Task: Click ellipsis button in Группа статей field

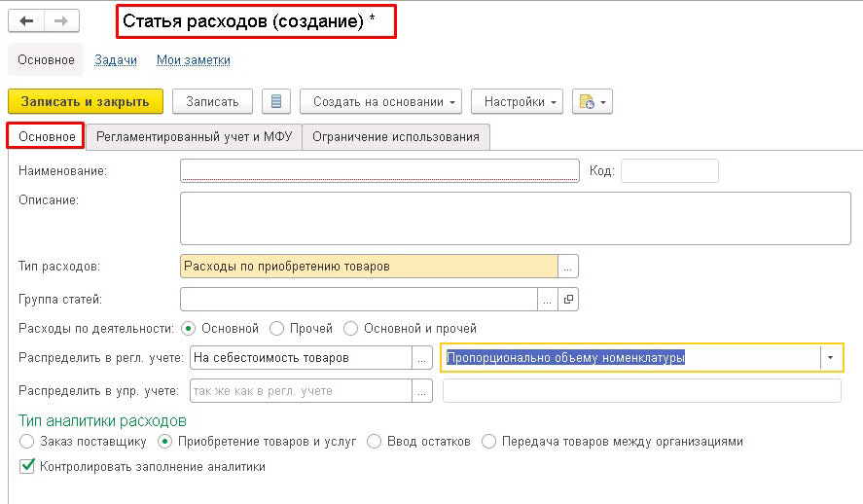Action: point(547,300)
